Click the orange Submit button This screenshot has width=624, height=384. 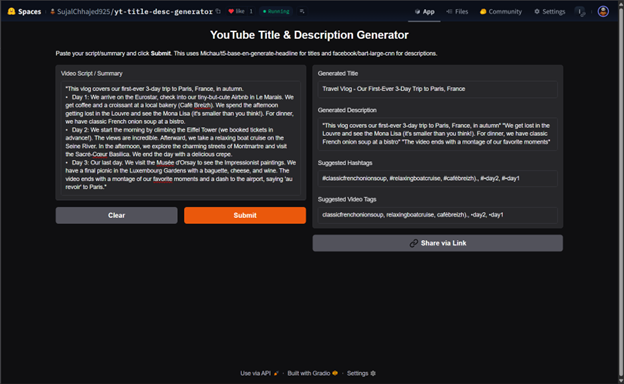(x=245, y=215)
